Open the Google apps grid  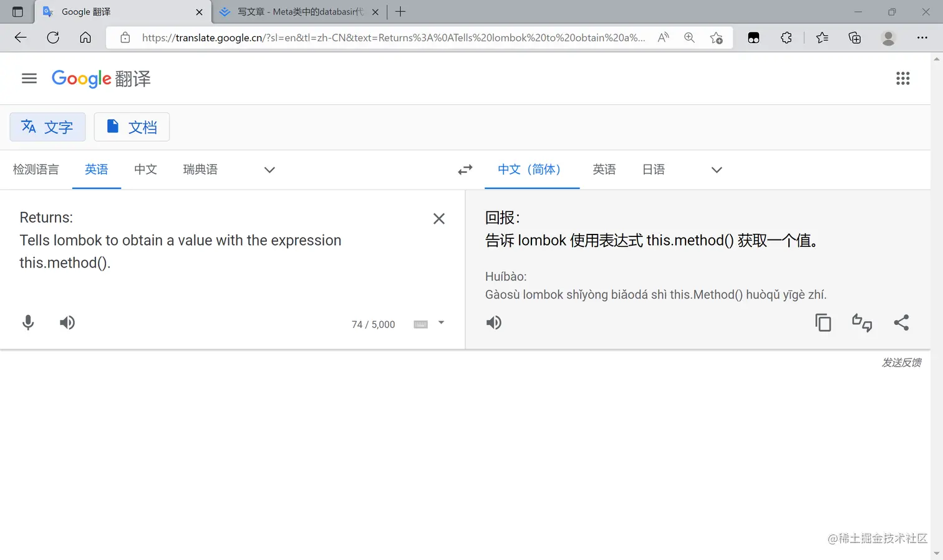tap(902, 79)
